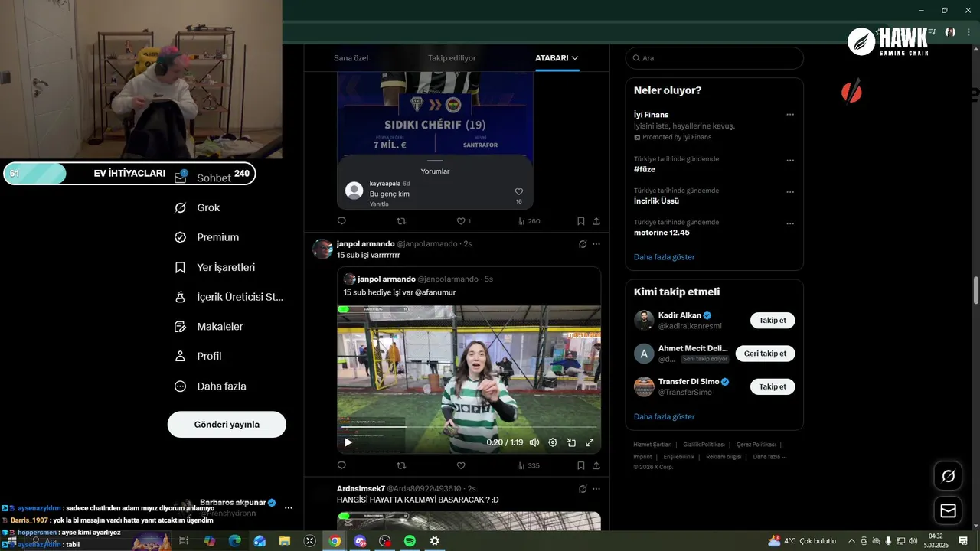Image resolution: width=980 pixels, height=551 pixels.
Task: Open more options on janpol armando's post
Action: (x=596, y=244)
